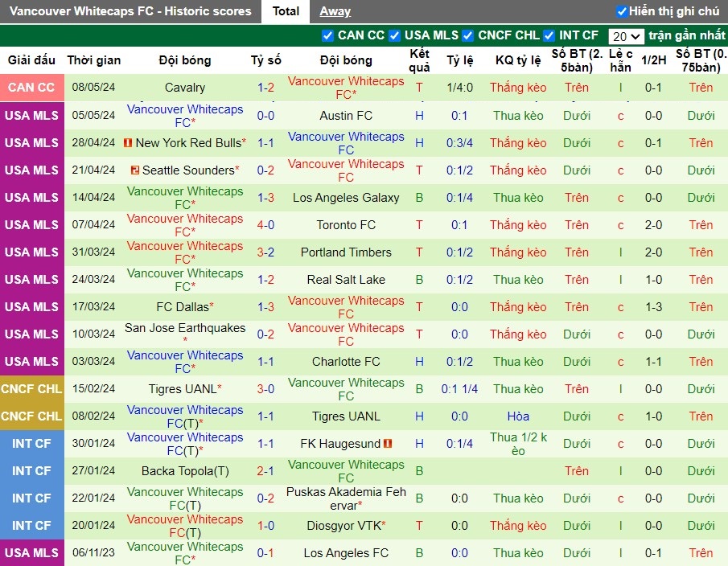Click red card icon beside New York Red Bulls
The image size is (728, 566).
click(x=128, y=143)
